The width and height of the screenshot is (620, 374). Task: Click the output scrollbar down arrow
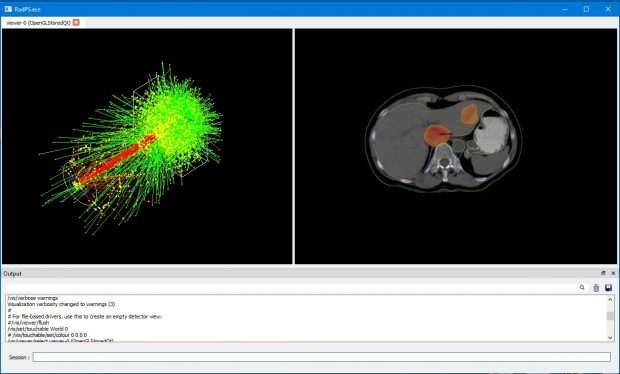(x=610, y=337)
